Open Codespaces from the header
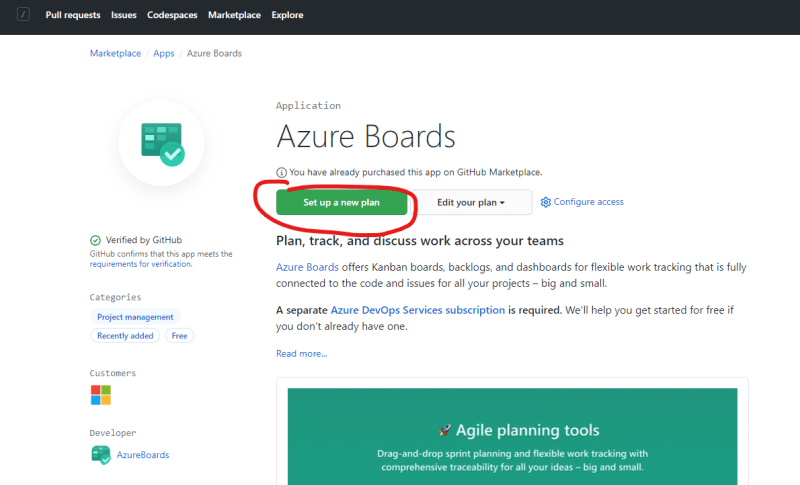This screenshot has width=800, height=485. click(x=172, y=15)
